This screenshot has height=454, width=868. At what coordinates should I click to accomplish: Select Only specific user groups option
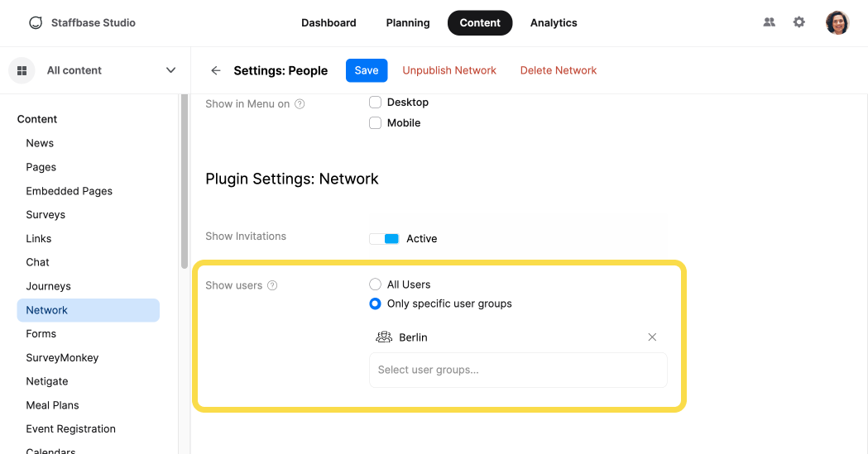click(x=376, y=303)
